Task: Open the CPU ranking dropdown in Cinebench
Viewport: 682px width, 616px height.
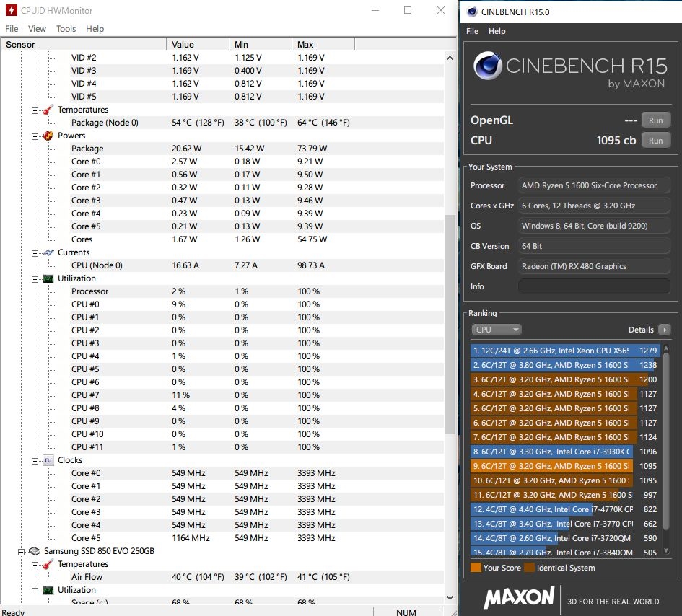Action: click(497, 330)
